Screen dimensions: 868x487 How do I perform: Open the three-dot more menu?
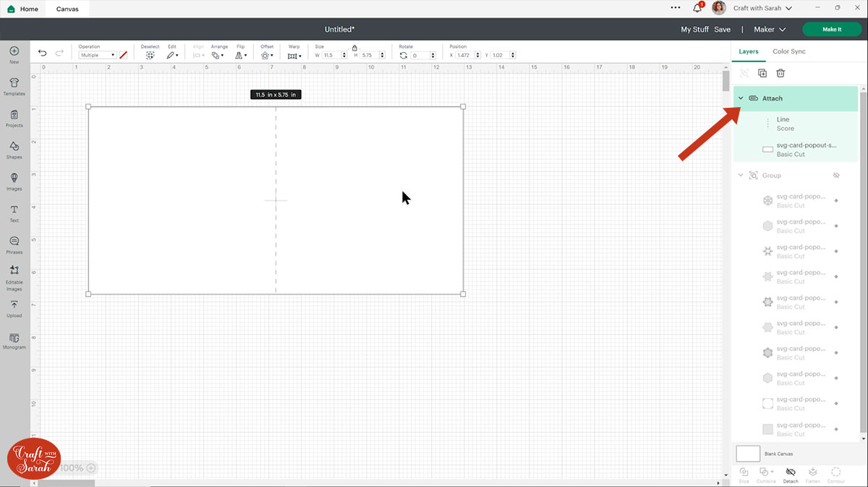(676, 8)
